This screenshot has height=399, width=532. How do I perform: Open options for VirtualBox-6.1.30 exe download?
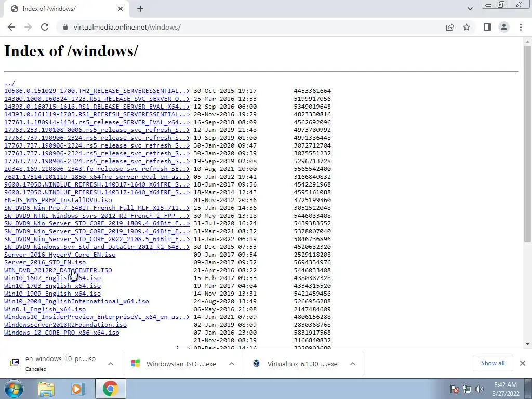coord(353,364)
